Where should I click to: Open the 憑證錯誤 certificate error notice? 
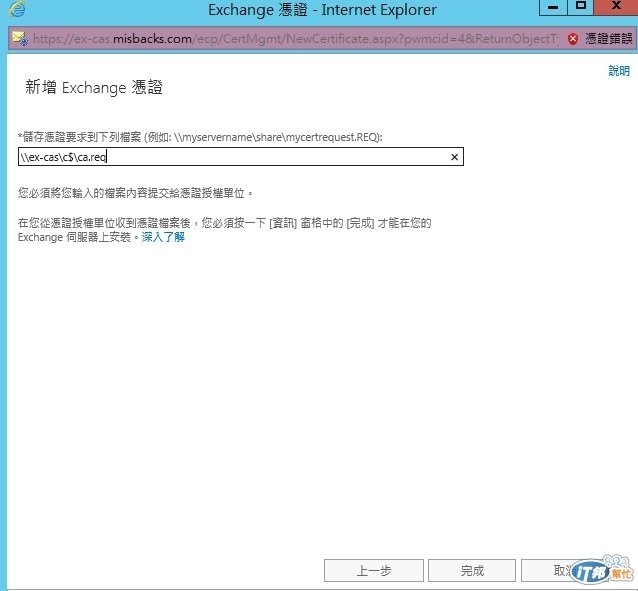tap(608, 39)
